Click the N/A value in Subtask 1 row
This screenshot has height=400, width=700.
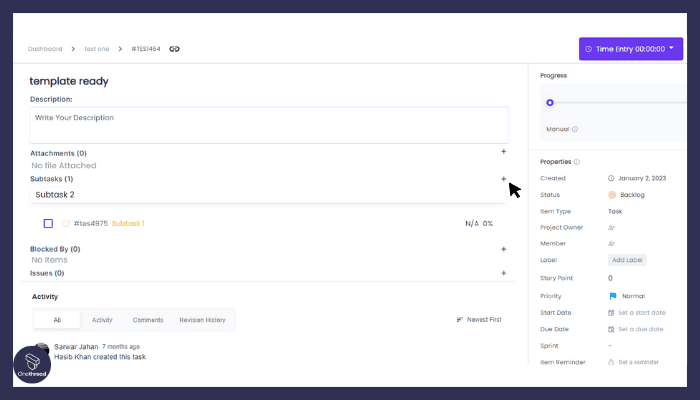pos(472,224)
